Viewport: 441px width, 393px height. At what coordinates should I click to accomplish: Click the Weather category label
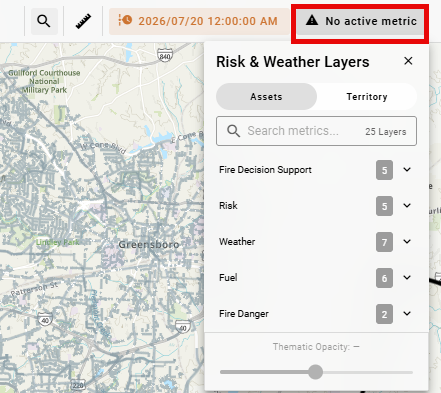click(x=237, y=242)
